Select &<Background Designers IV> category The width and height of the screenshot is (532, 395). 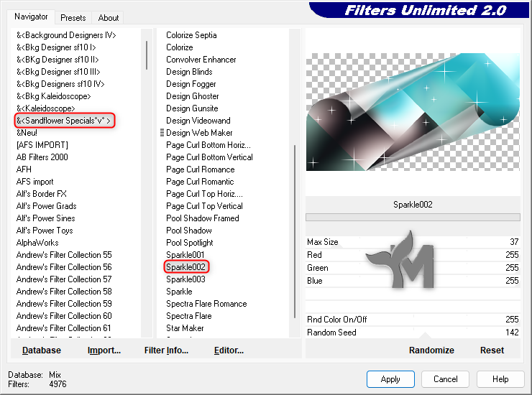66,35
